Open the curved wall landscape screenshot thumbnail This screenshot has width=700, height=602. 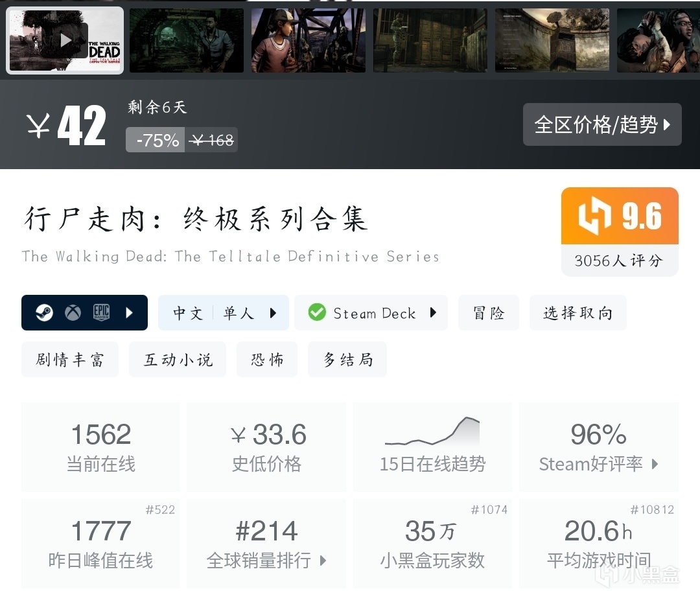552,40
